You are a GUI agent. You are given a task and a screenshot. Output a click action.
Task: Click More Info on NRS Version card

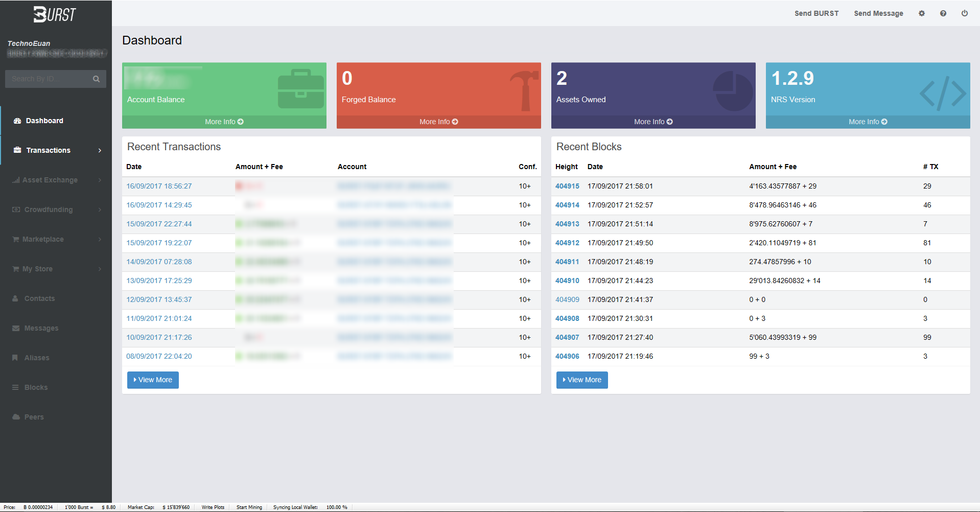868,122
